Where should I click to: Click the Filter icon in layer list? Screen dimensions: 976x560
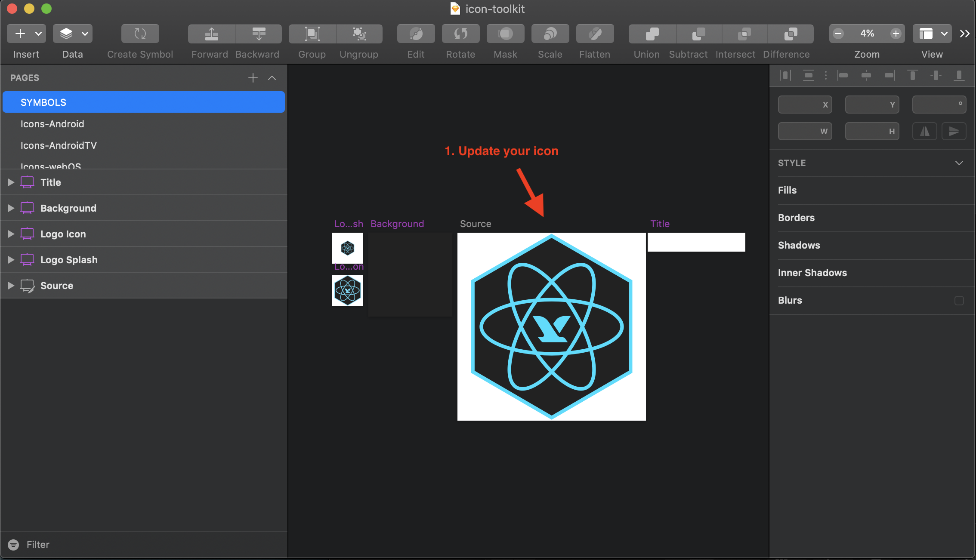click(x=14, y=545)
